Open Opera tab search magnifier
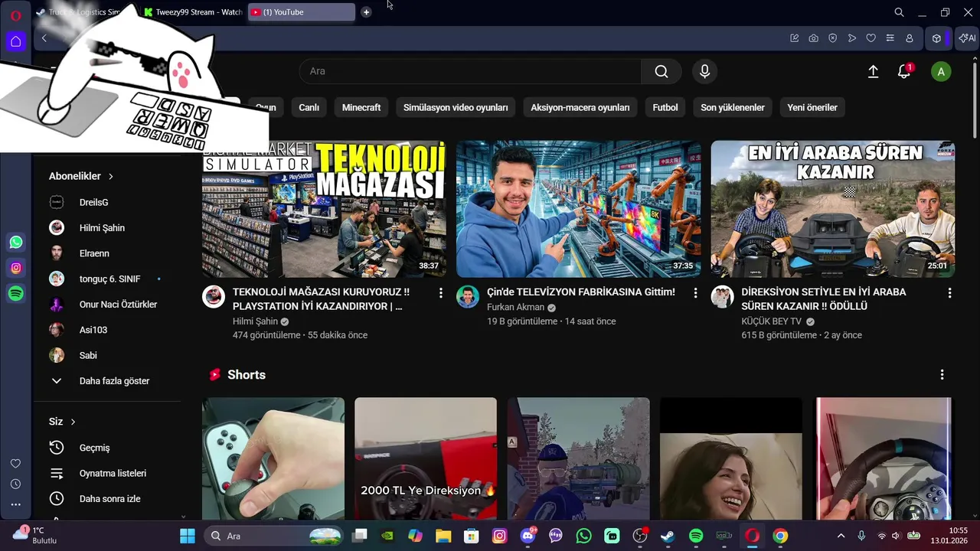This screenshot has width=980, height=551. click(900, 12)
